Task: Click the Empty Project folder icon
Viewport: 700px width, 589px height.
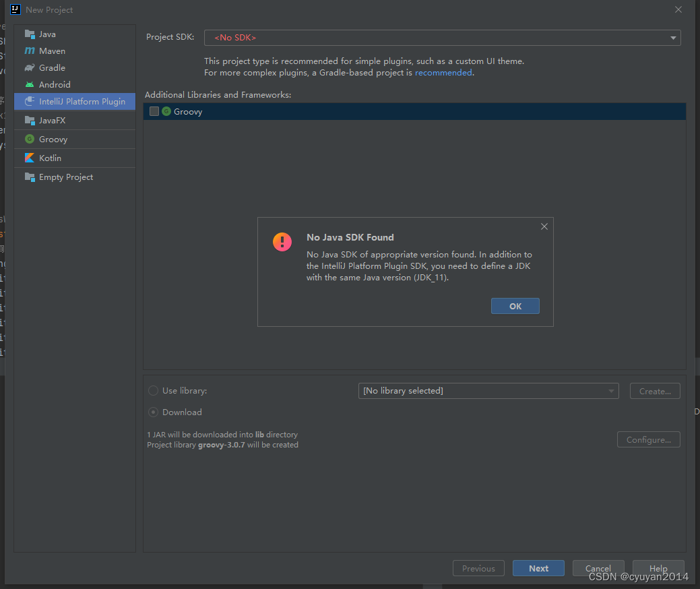Action: (x=30, y=177)
